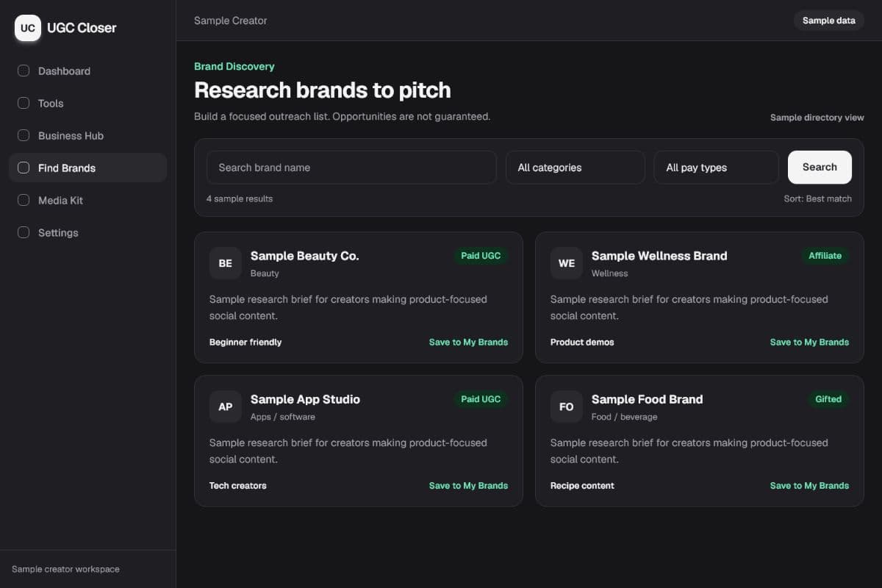This screenshot has height=588, width=882.
Task: Click the BE avatar of Sample Beauty Co.
Action: click(226, 263)
